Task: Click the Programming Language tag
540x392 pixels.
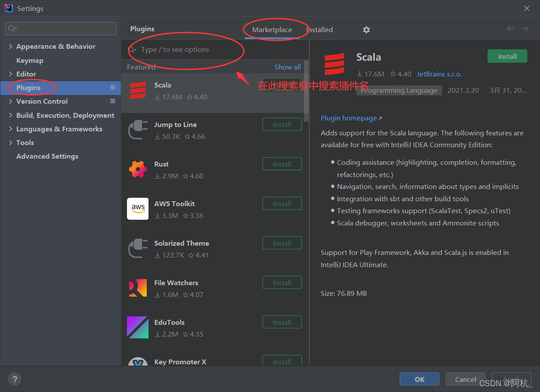Action: [399, 91]
